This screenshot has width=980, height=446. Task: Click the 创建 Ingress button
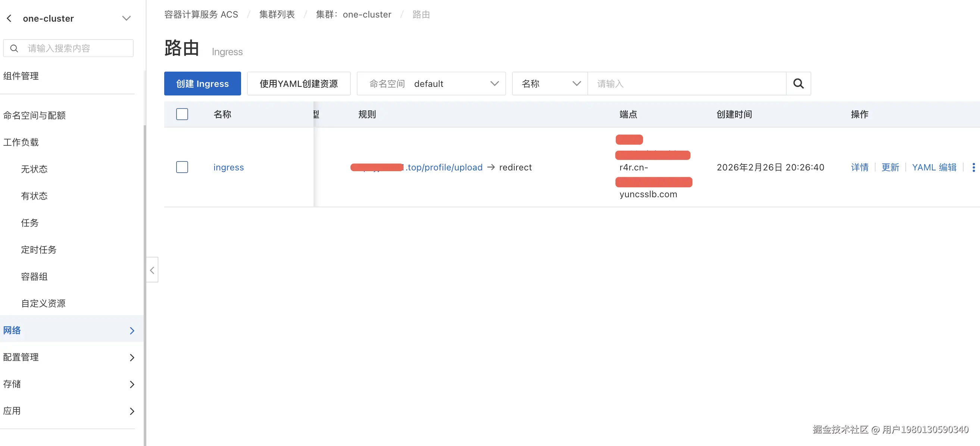pyautogui.click(x=202, y=84)
